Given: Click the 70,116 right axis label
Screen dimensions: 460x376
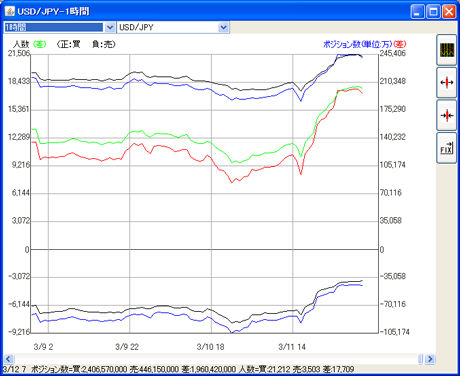Looking at the screenshot, I should (x=391, y=193).
